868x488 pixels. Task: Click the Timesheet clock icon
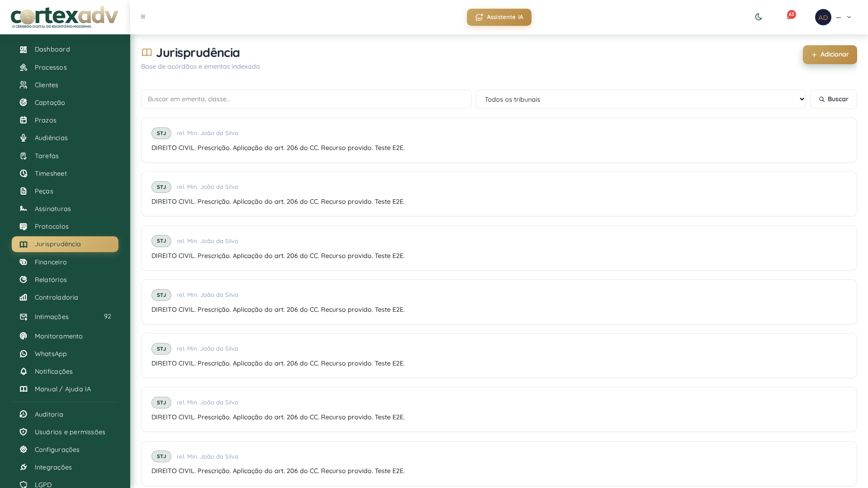coord(24,174)
